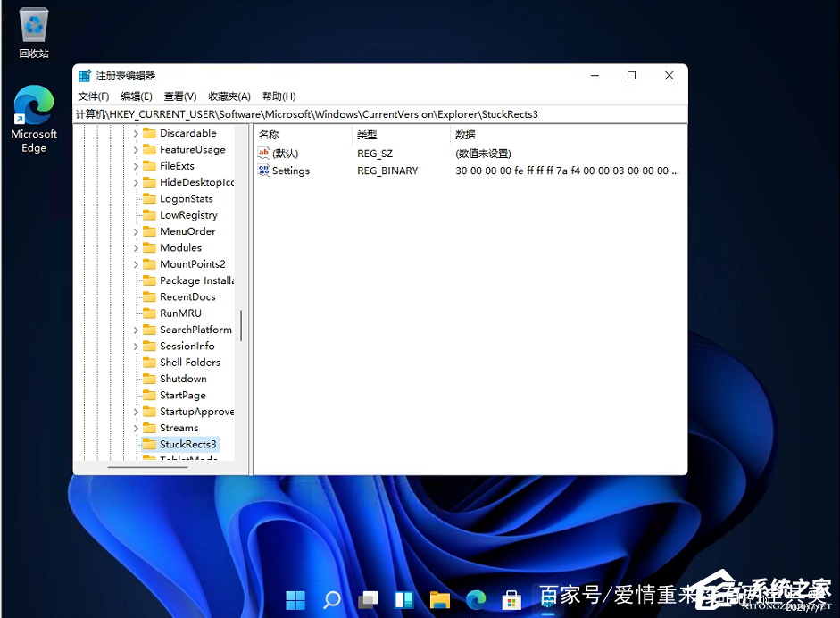The image size is (840, 618).
Task: Open Widgets from the taskbar
Action: coord(403,600)
